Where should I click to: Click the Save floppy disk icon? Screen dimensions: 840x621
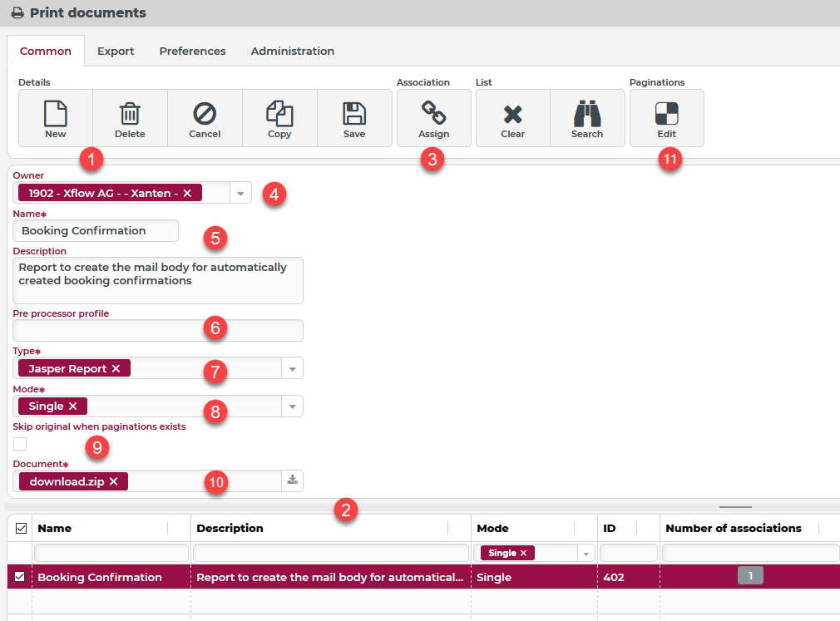click(354, 114)
